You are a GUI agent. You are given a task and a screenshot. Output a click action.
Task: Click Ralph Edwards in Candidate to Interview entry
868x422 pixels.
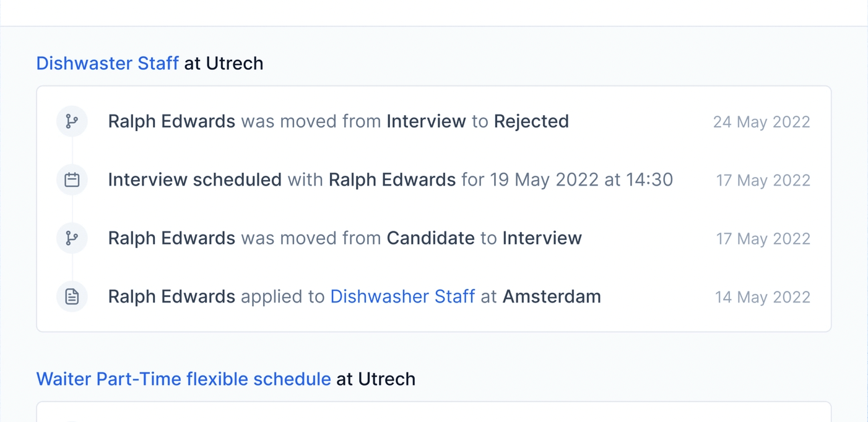pos(171,238)
